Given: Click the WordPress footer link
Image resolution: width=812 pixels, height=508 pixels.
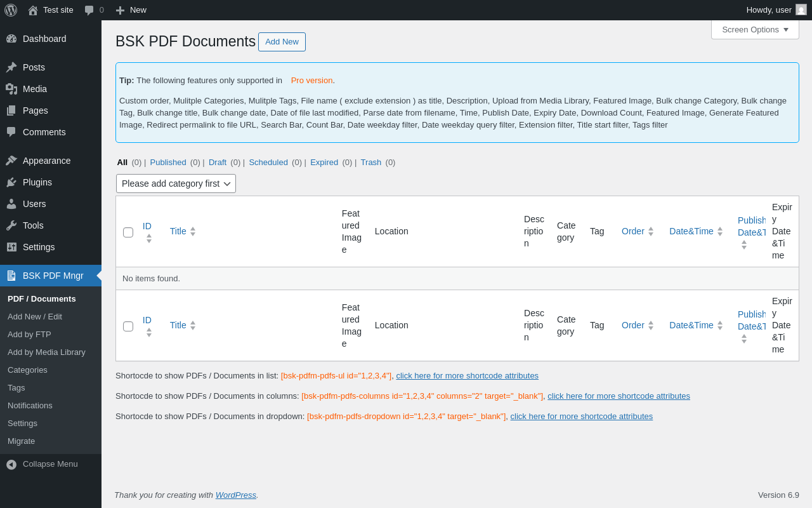Looking at the screenshot, I should [x=236, y=495].
